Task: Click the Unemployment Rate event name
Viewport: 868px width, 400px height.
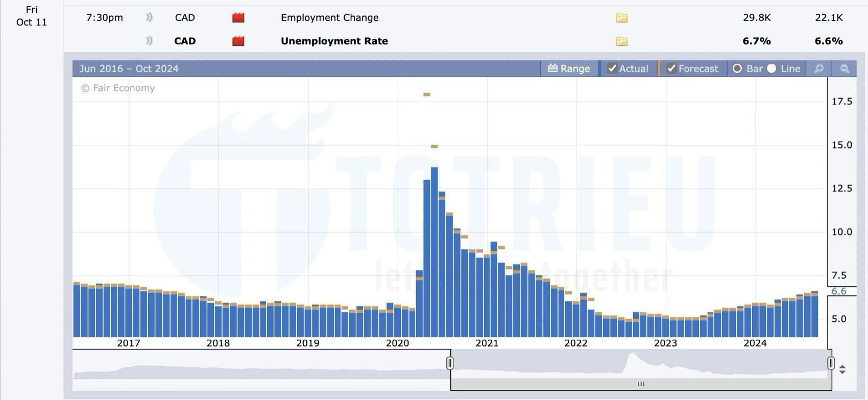Action: [x=334, y=41]
